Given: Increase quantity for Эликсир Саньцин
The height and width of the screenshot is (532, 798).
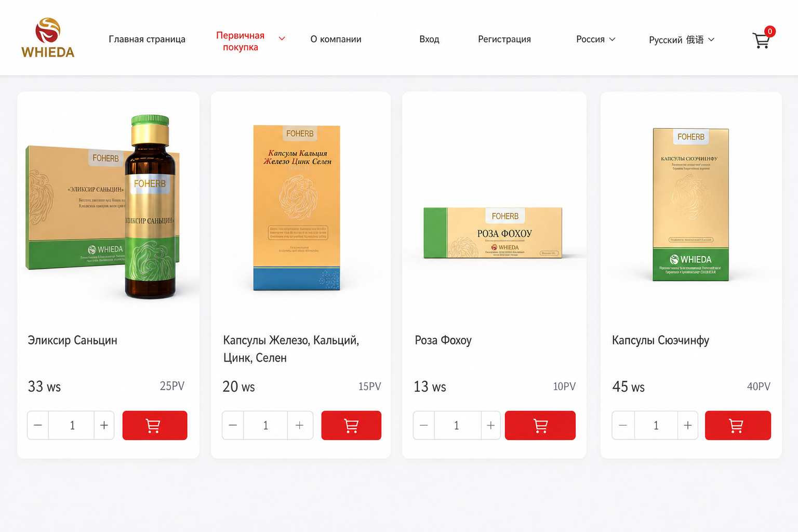Looking at the screenshot, I should [x=104, y=425].
